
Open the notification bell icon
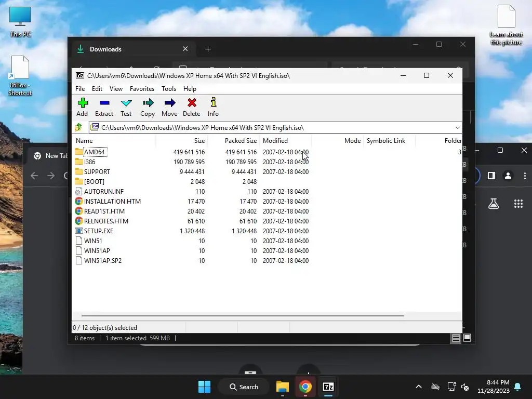point(518,387)
